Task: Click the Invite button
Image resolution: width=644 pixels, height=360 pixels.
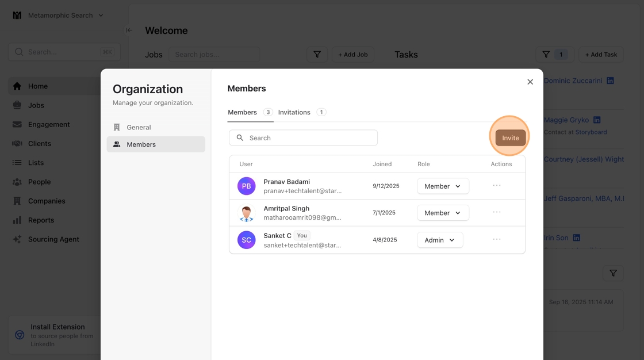Action: coord(510,138)
